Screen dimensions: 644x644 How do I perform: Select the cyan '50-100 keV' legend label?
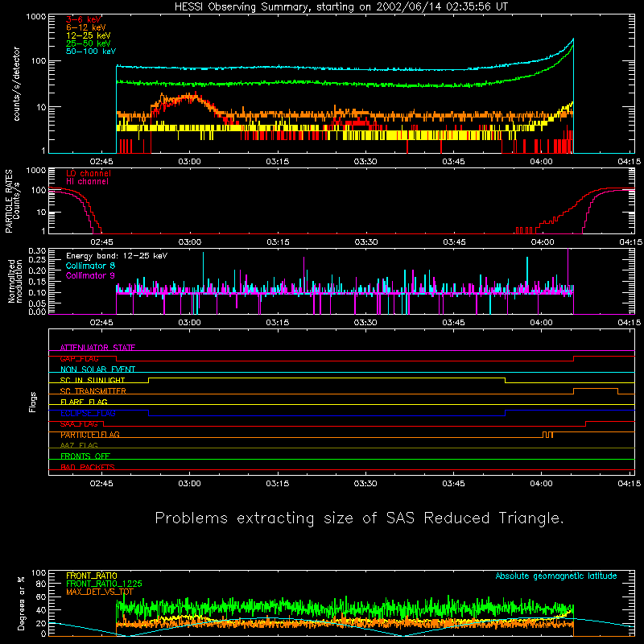(91, 52)
